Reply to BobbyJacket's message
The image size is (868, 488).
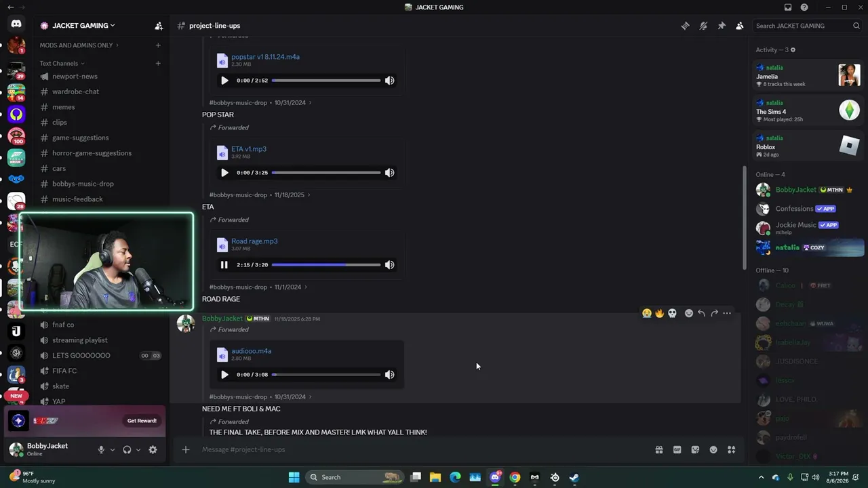[x=701, y=313]
